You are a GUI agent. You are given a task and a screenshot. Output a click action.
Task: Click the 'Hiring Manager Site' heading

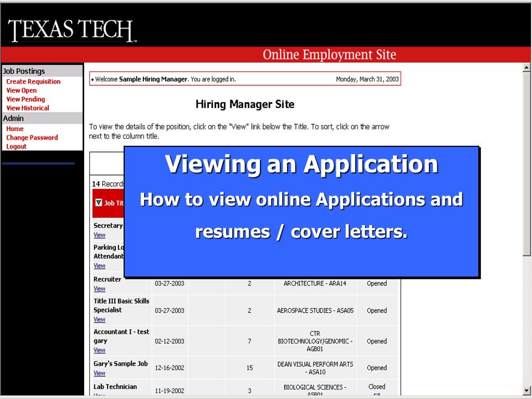click(245, 104)
